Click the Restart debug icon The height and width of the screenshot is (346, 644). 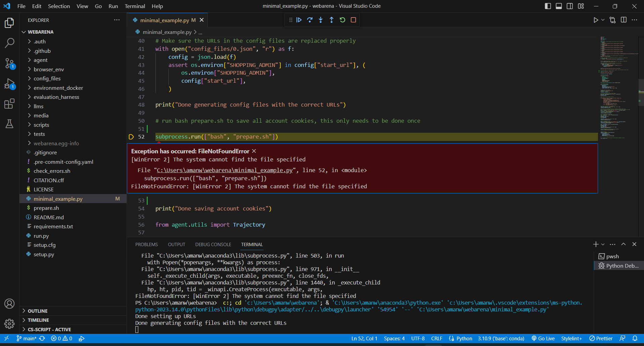point(342,20)
